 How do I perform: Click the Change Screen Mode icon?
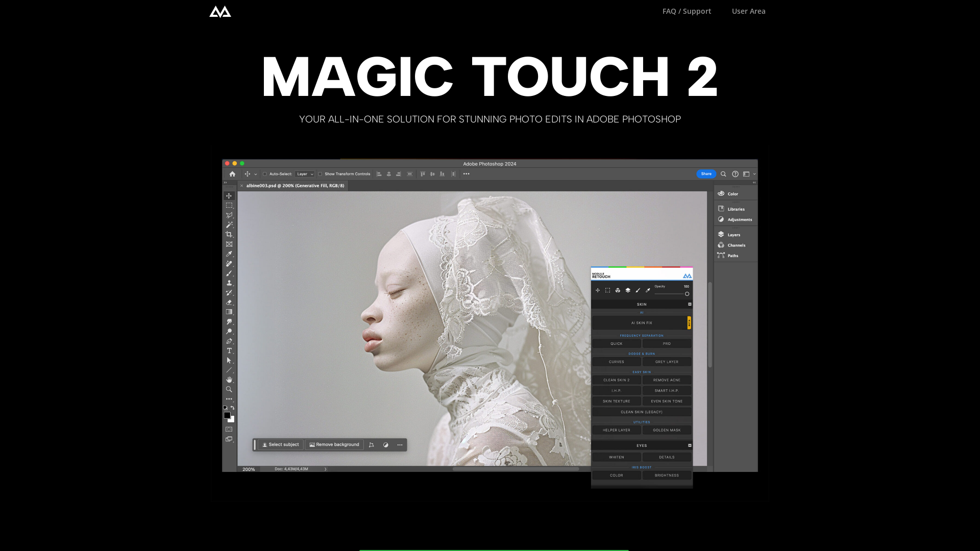(229, 439)
